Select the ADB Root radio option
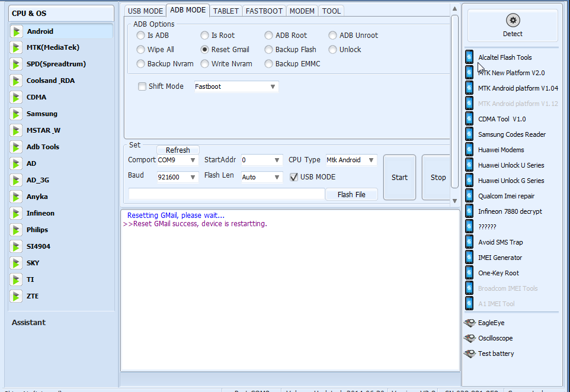This screenshot has height=392, width=570. [x=268, y=36]
